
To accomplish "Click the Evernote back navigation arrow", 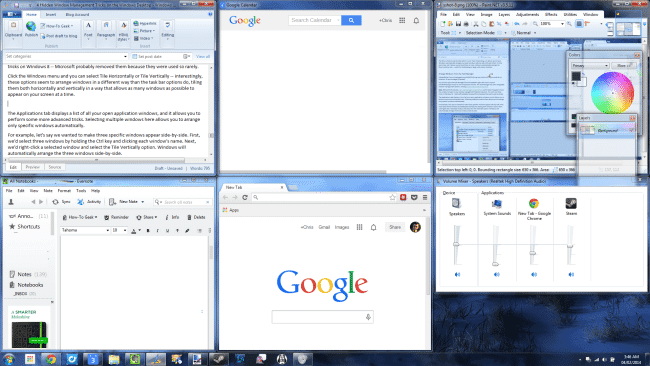I will 33,202.
